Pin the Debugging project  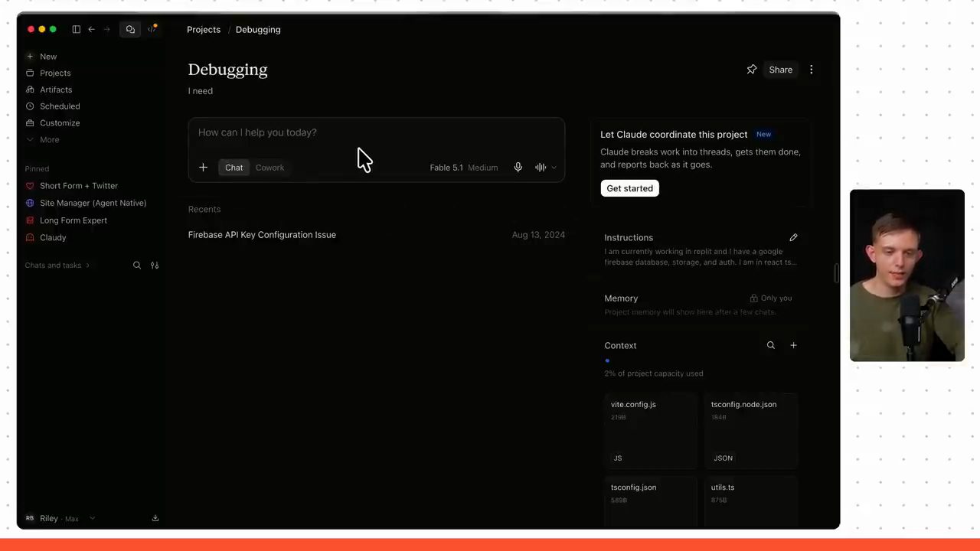(x=752, y=70)
